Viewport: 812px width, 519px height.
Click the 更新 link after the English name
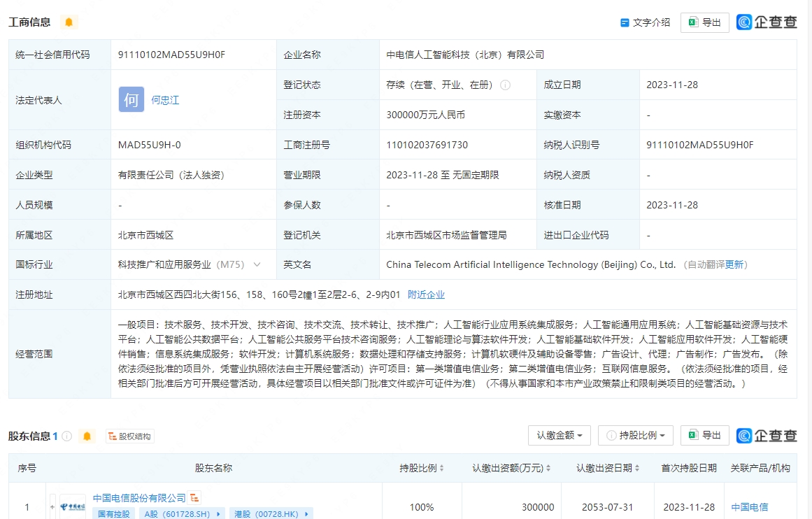(x=734, y=264)
